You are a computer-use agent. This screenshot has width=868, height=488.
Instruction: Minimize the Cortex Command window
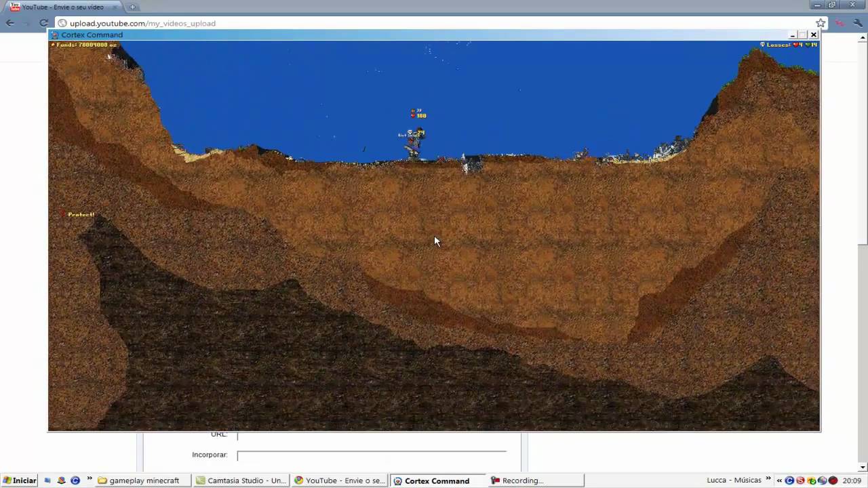[x=792, y=35]
